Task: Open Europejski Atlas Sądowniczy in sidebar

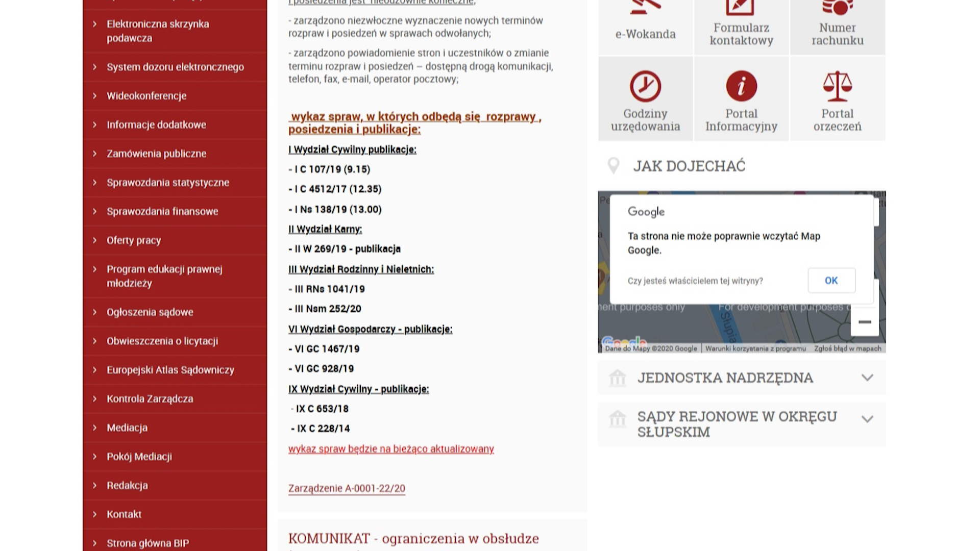Action: (x=175, y=370)
